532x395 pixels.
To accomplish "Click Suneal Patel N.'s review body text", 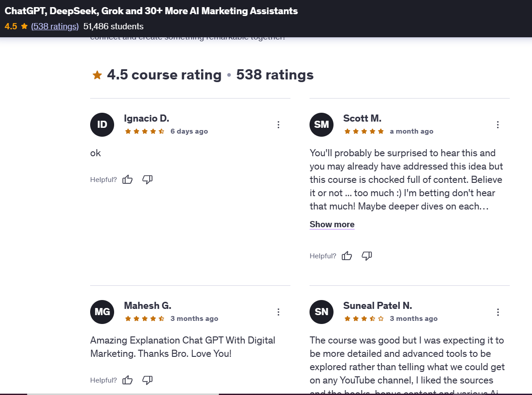I will [x=407, y=365].
